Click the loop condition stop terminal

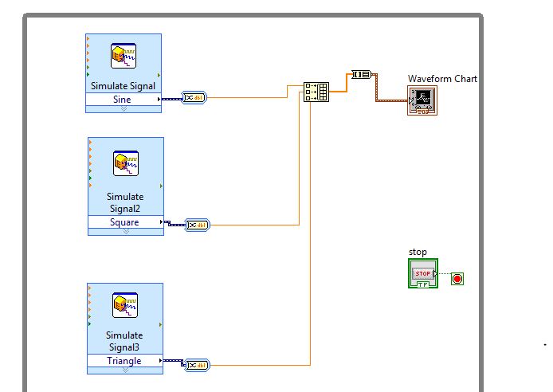coord(457,278)
